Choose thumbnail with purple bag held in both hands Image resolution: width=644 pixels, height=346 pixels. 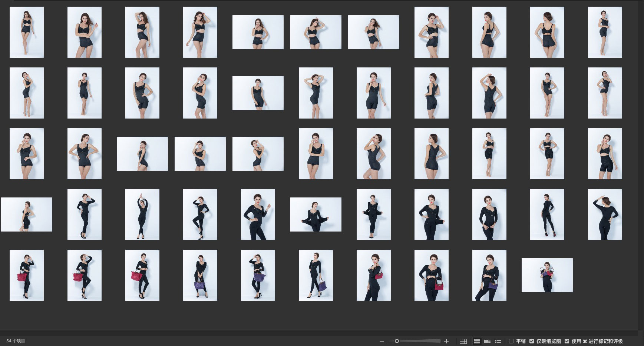point(200,275)
